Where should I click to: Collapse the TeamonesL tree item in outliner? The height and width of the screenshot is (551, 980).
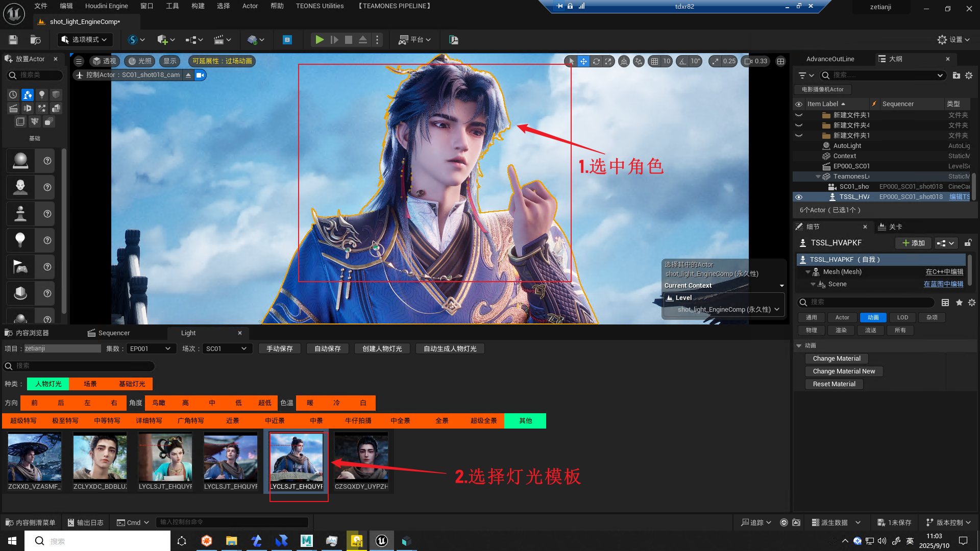[x=818, y=177]
